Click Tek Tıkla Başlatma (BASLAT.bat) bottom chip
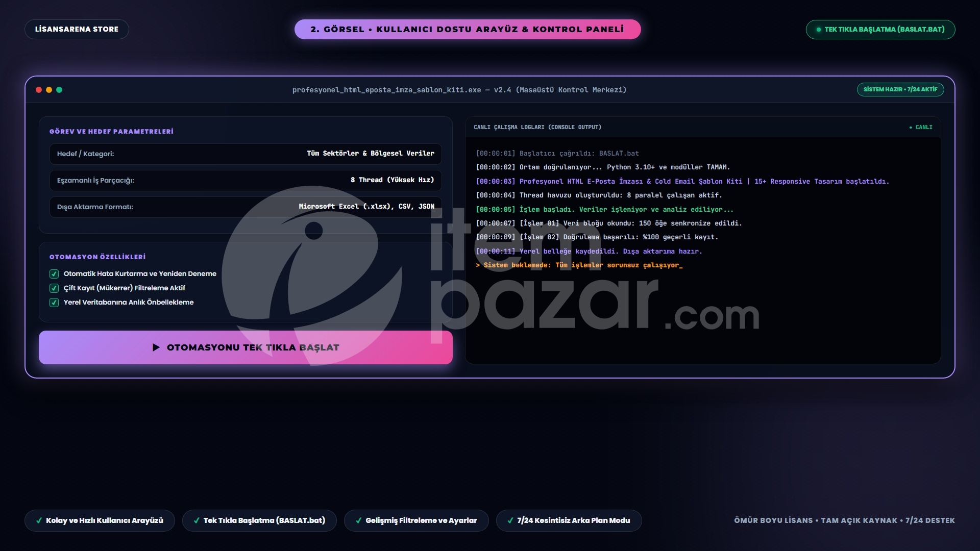The width and height of the screenshot is (980, 551). click(x=259, y=520)
